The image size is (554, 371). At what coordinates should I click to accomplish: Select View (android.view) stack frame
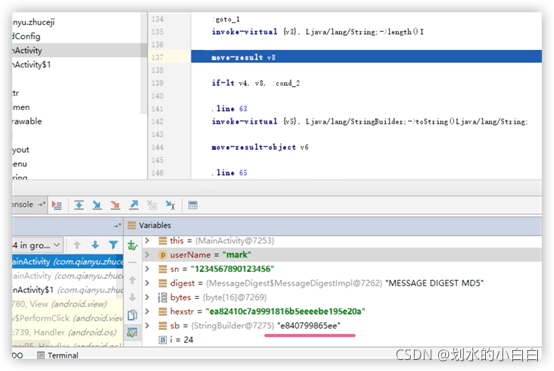67,304
